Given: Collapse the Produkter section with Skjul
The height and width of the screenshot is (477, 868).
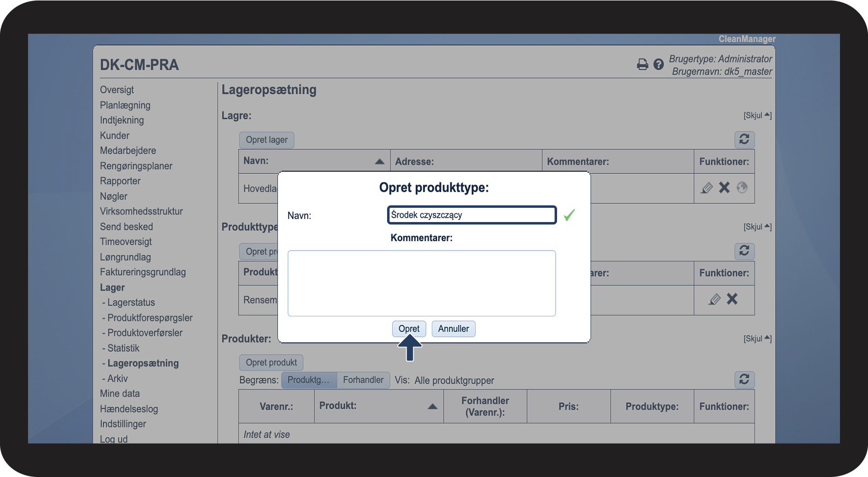Looking at the screenshot, I should pos(757,338).
